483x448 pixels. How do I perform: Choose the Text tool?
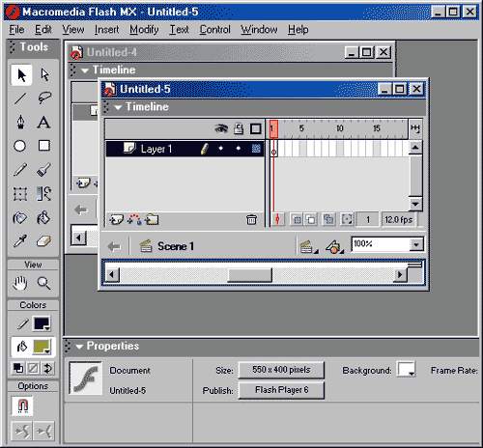tap(44, 123)
